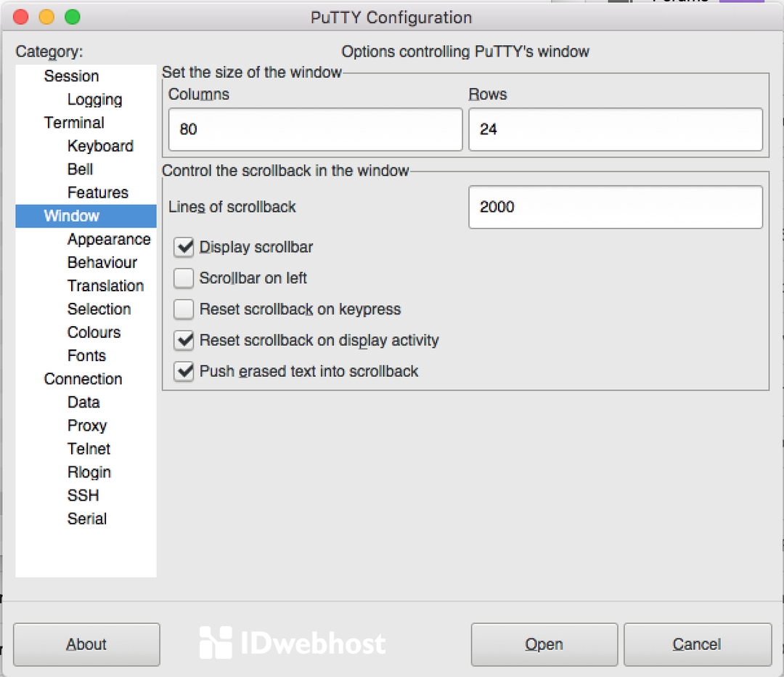Open Appearance under Window
This screenshot has width=784, height=677.
pyautogui.click(x=109, y=239)
